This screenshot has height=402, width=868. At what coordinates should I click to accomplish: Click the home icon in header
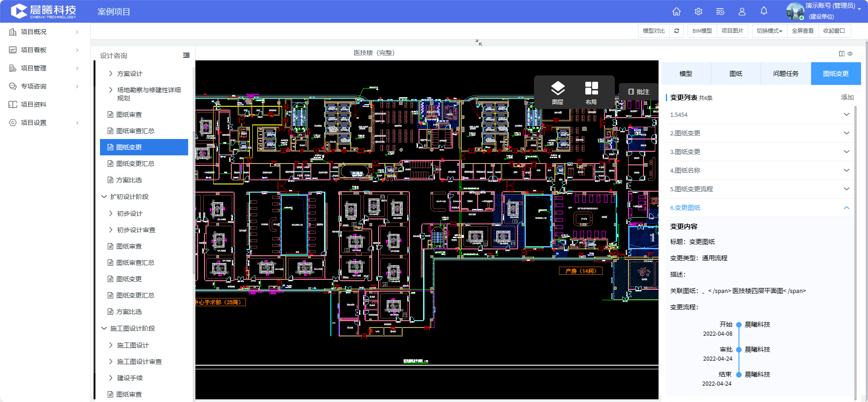pyautogui.click(x=676, y=11)
